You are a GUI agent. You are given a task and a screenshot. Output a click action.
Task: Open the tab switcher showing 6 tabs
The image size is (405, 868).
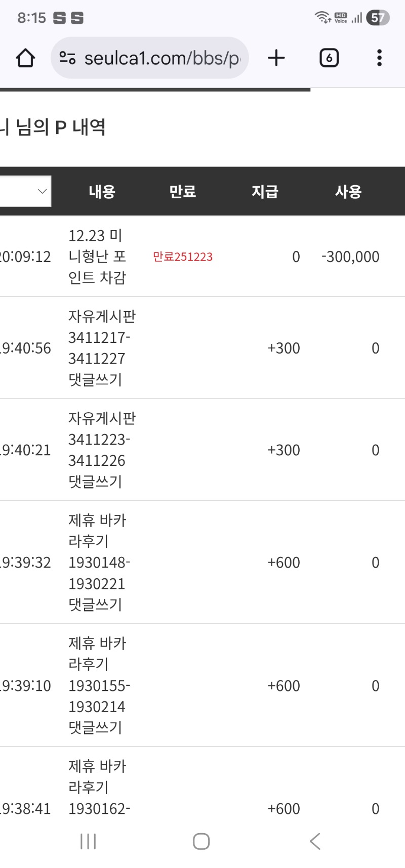click(329, 58)
